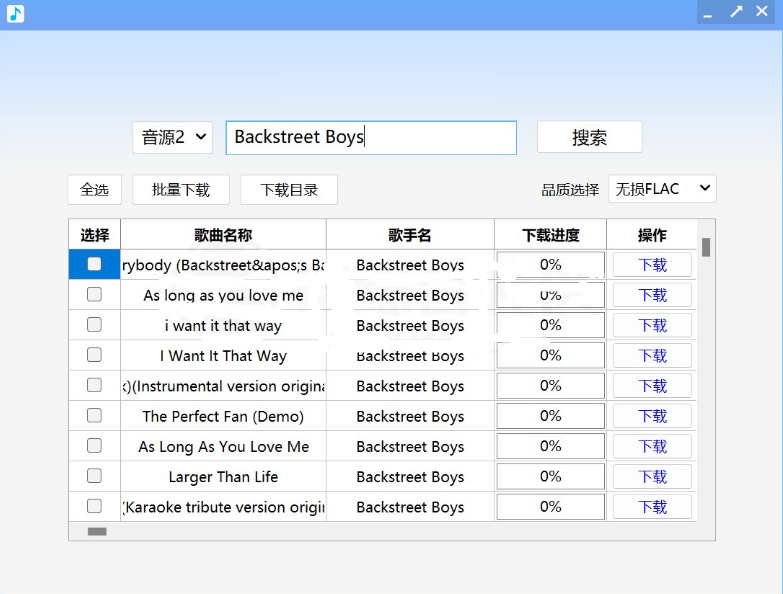The image size is (783, 594).
Task: Sort by 歌曲名称 column header
Action: pos(223,235)
